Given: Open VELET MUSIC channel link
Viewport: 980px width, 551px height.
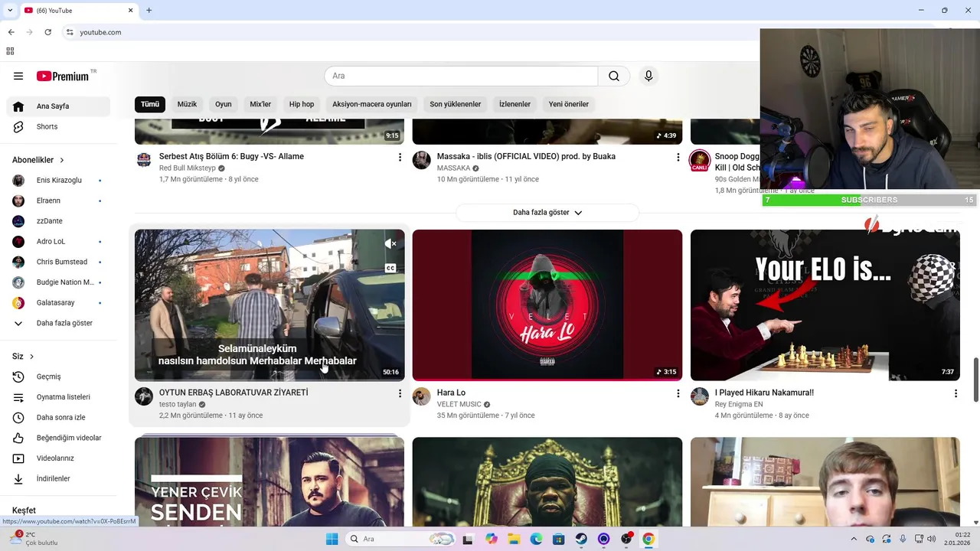Looking at the screenshot, I should 459,404.
